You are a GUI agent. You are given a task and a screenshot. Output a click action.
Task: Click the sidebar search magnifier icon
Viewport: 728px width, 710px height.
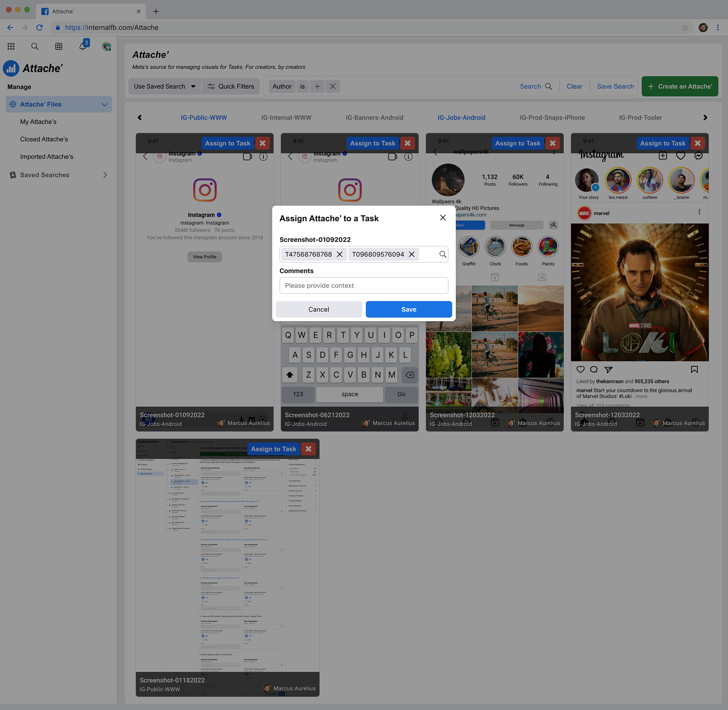(35, 46)
